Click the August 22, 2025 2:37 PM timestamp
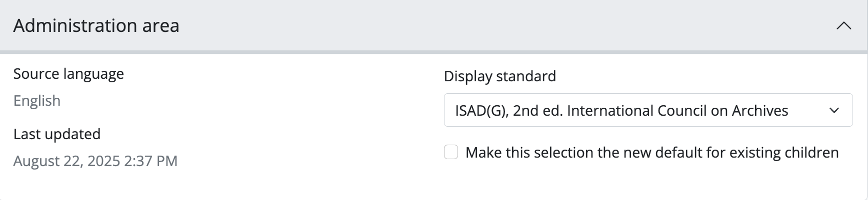Screen dimensions: 868x200 tap(95, 161)
